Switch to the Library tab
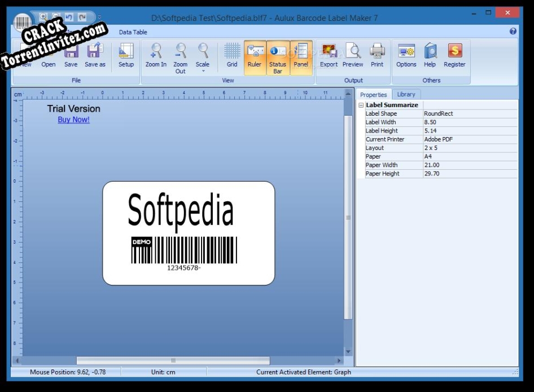534x392 pixels. tap(406, 94)
